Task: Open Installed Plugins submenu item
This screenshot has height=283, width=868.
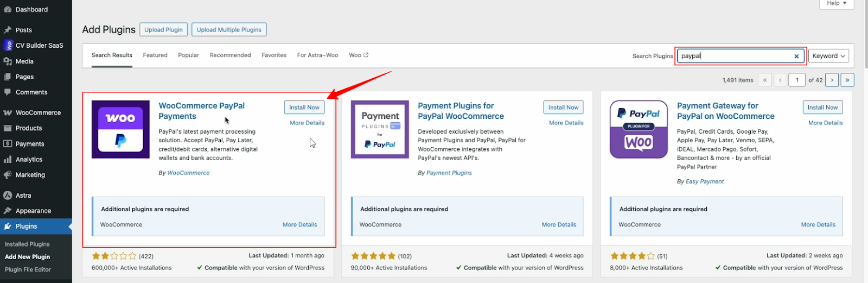Action: tap(27, 244)
